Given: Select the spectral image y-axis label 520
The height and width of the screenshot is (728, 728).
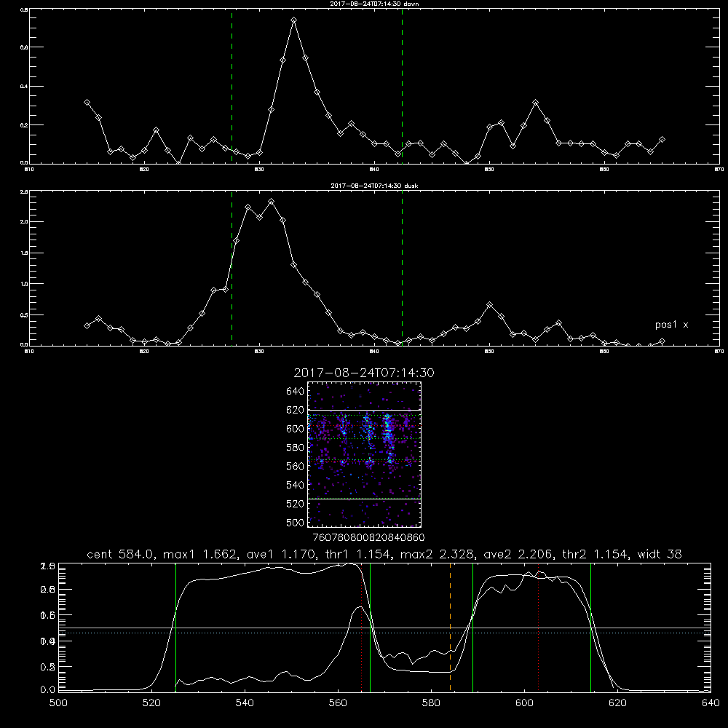Looking at the screenshot, I should 296,504.
